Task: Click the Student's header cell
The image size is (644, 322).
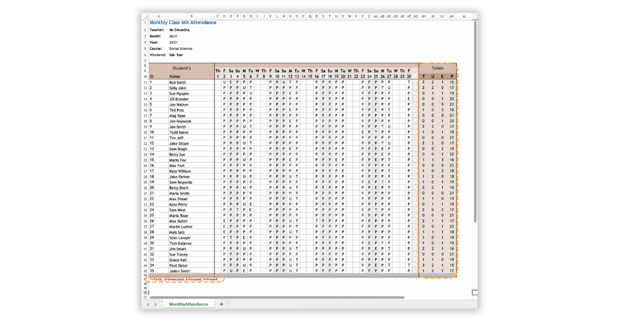Action: pos(181,68)
